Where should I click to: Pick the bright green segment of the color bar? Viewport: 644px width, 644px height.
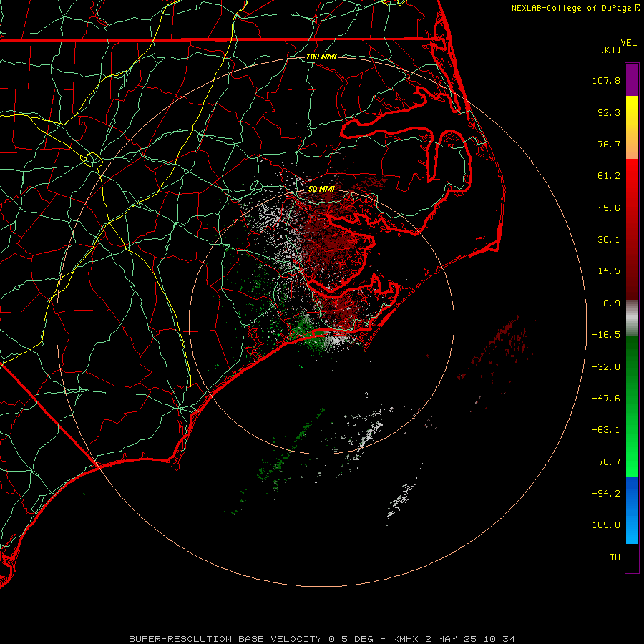(632, 406)
